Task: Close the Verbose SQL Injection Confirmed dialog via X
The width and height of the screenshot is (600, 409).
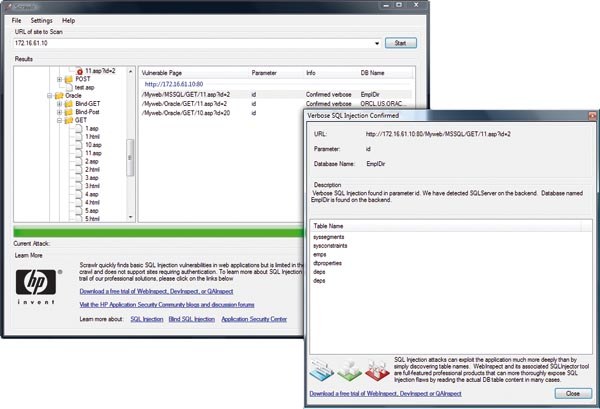Action: [x=592, y=115]
